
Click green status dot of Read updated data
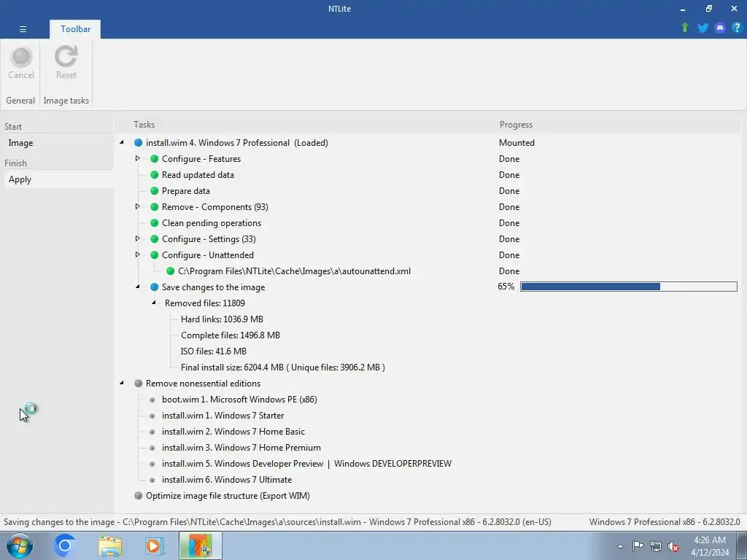click(x=155, y=175)
